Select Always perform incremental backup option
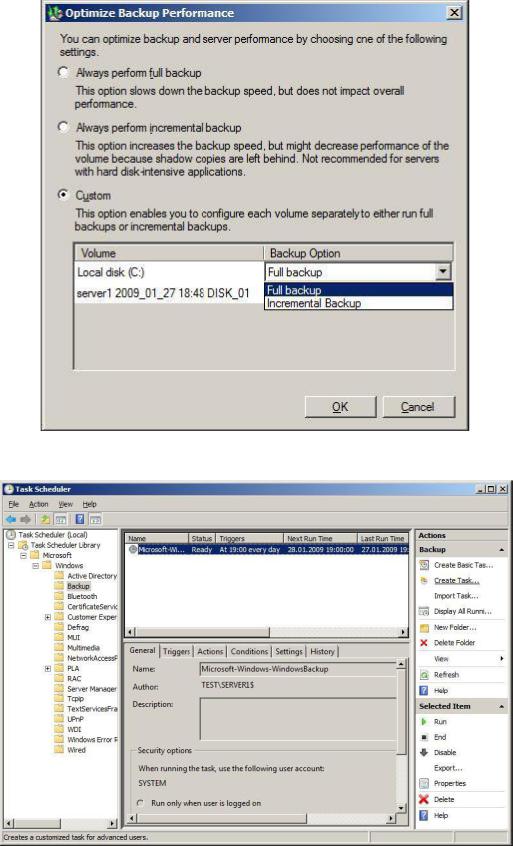Image resolution: width=513 pixels, height=846 pixels. pos(64,127)
